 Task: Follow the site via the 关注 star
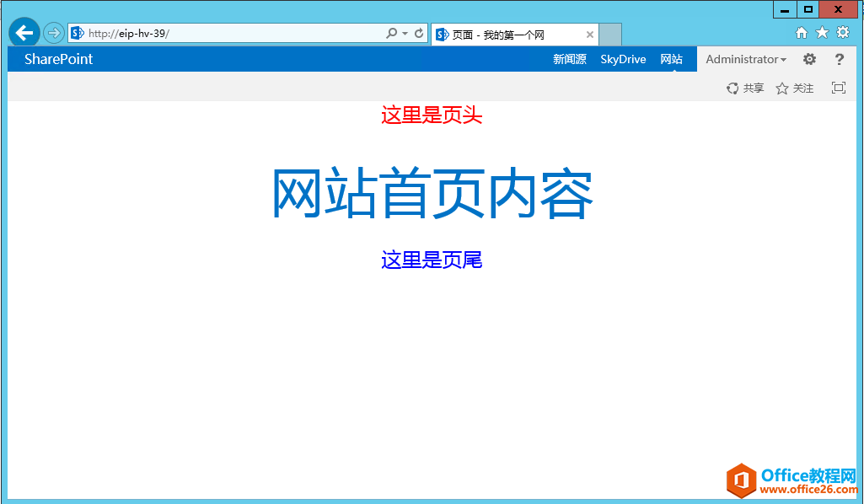click(x=794, y=88)
